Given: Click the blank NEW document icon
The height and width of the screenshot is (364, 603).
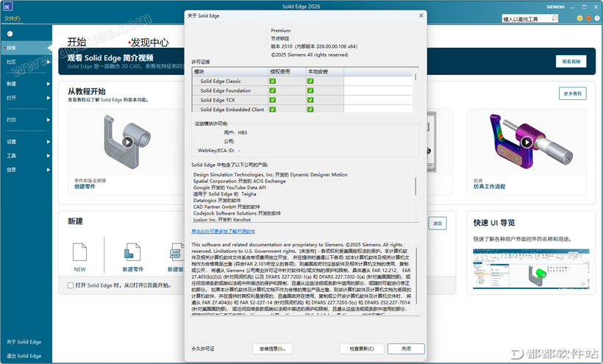Looking at the screenshot, I should pyautogui.click(x=79, y=252).
